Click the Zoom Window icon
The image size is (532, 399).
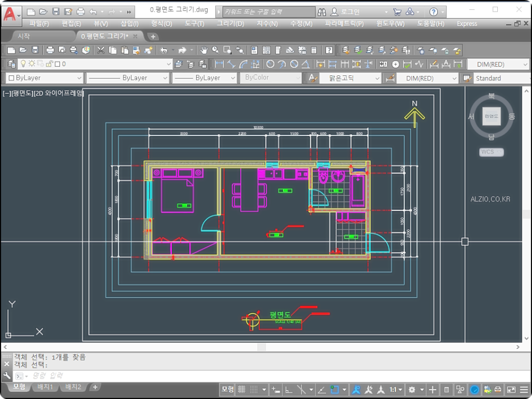(227, 51)
